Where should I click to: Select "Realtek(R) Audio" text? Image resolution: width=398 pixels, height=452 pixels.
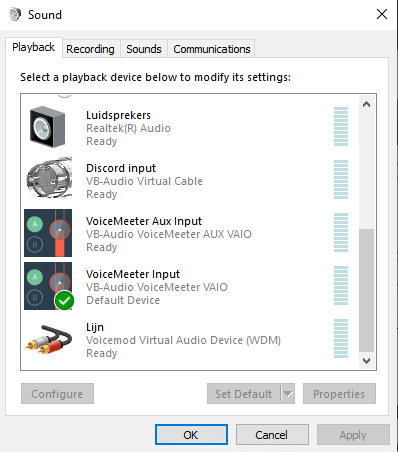[x=128, y=128]
